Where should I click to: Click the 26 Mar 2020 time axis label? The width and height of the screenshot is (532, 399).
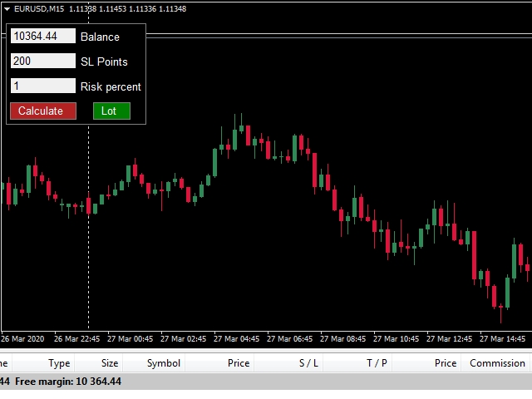(22, 339)
